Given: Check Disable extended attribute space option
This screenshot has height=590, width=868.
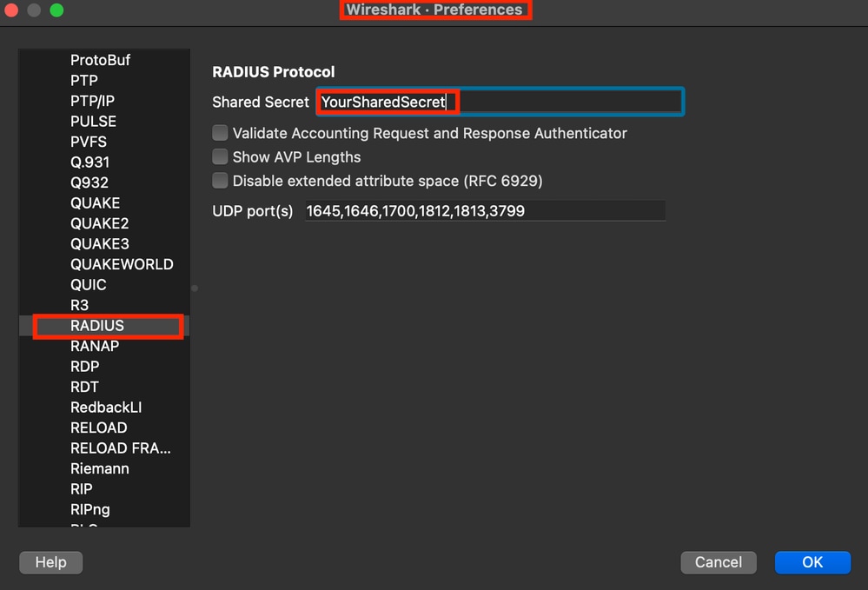Looking at the screenshot, I should point(220,181).
